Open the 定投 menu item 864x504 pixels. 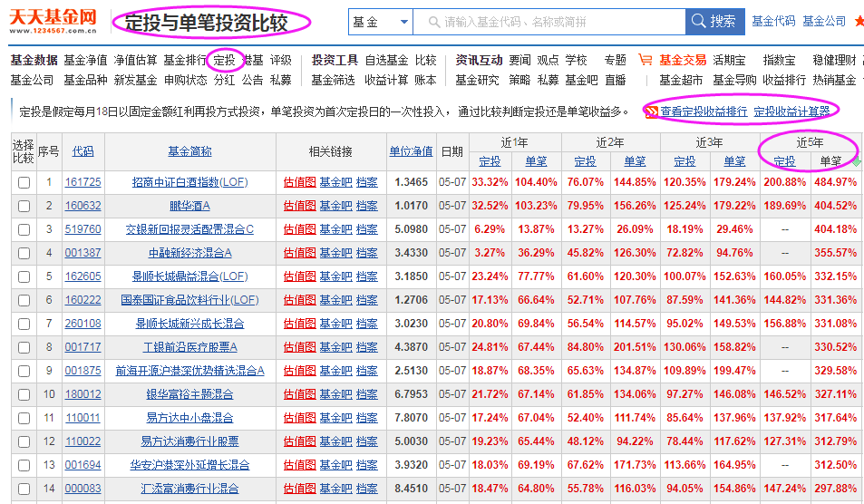click(224, 60)
